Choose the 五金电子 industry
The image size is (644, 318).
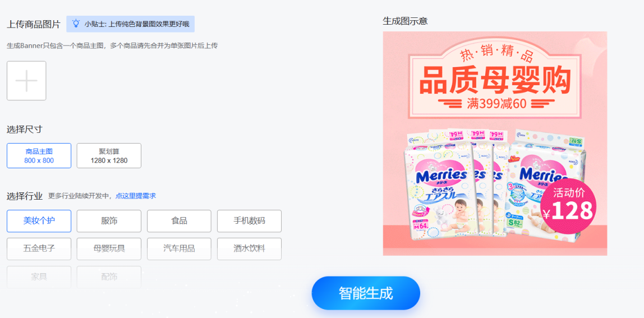pyautogui.click(x=39, y=249)
